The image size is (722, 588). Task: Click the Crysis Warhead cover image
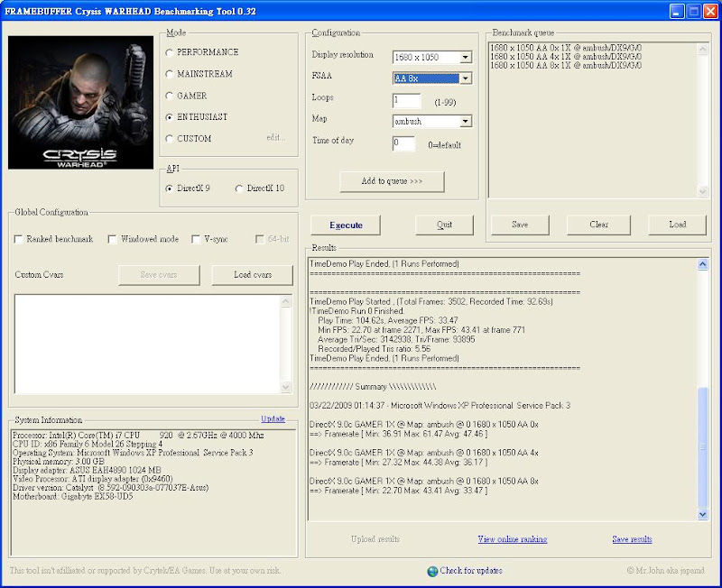point(80,103)
